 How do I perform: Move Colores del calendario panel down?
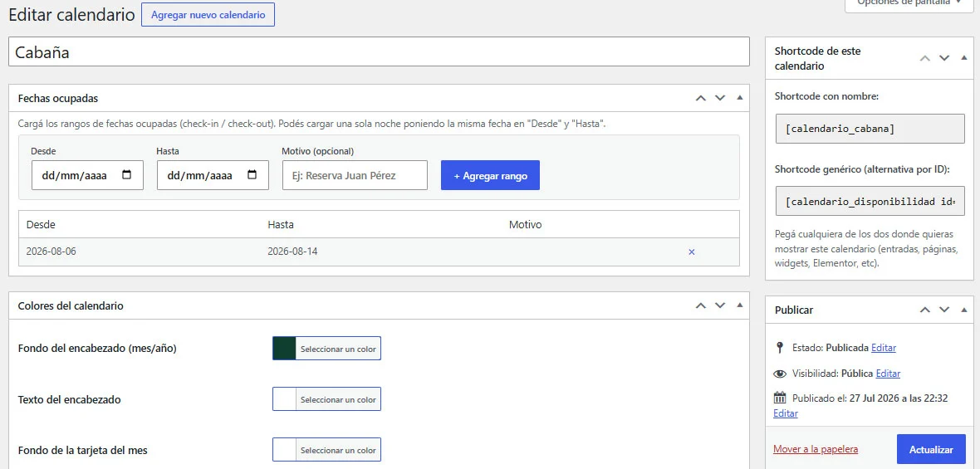click(720, 305)
